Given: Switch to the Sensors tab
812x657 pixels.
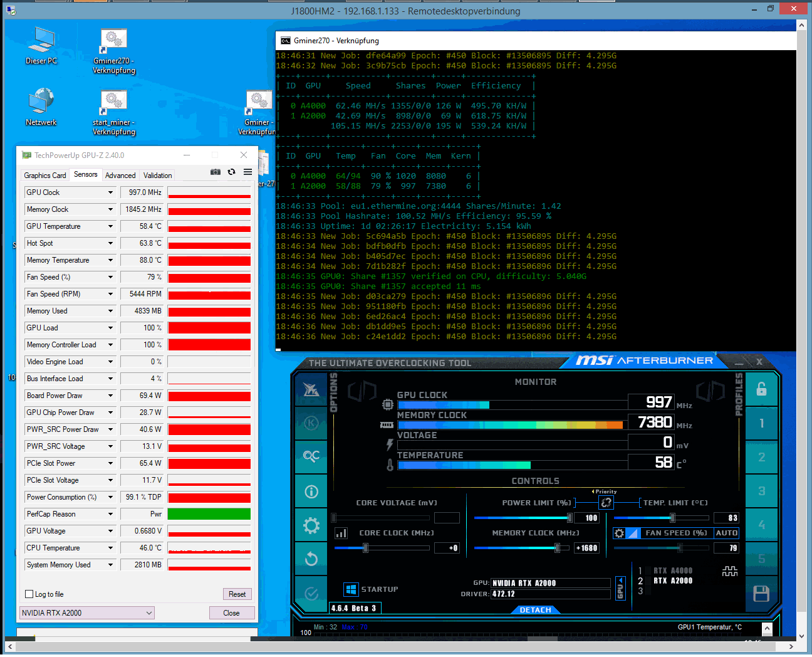Looking at the screenshot, I should [86, 174].
